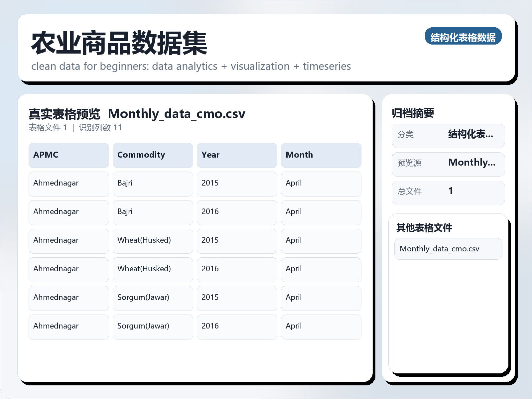The height and width of the screenshot is (399, 532).
Task: Click the 2016 Wheat(Husked) commodity cell
Action: tap(153, 270)
